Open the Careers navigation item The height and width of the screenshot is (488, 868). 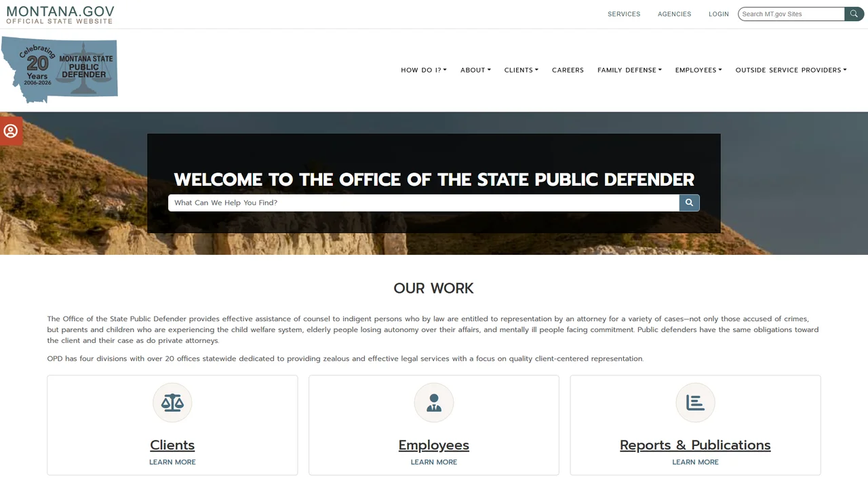568,70
